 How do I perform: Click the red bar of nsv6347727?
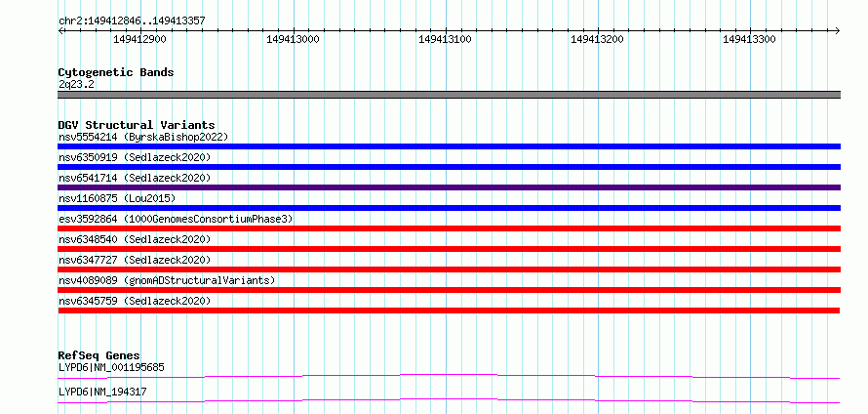coord(449,269)
